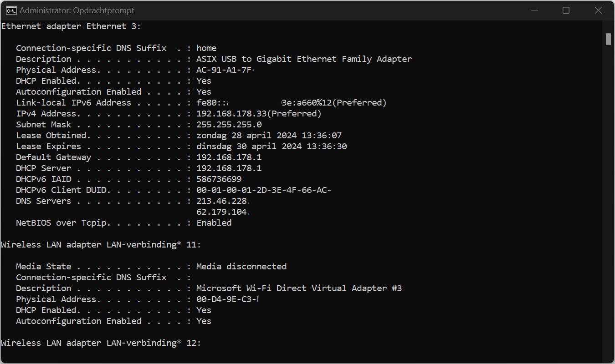Click the Subnet Mask value 255.255.255.0
Viewport: 615px width, 364px height.
coord(229,124)
